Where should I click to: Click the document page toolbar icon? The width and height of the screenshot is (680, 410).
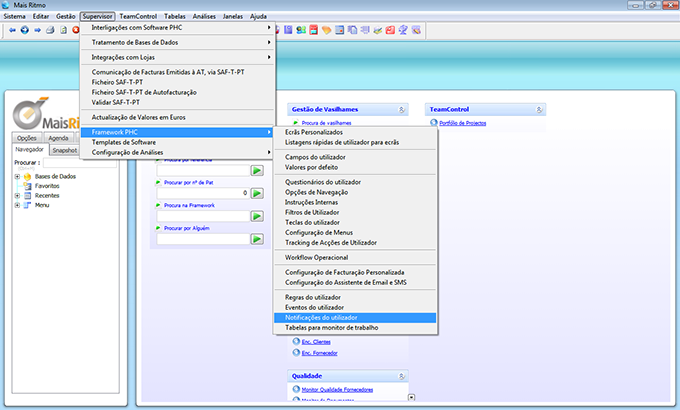(63, 30)
